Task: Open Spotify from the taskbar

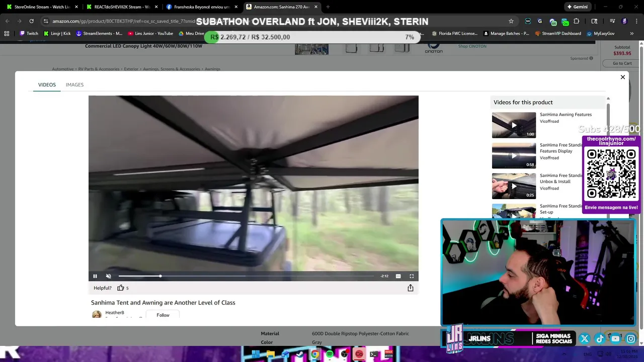Action: 330,354
